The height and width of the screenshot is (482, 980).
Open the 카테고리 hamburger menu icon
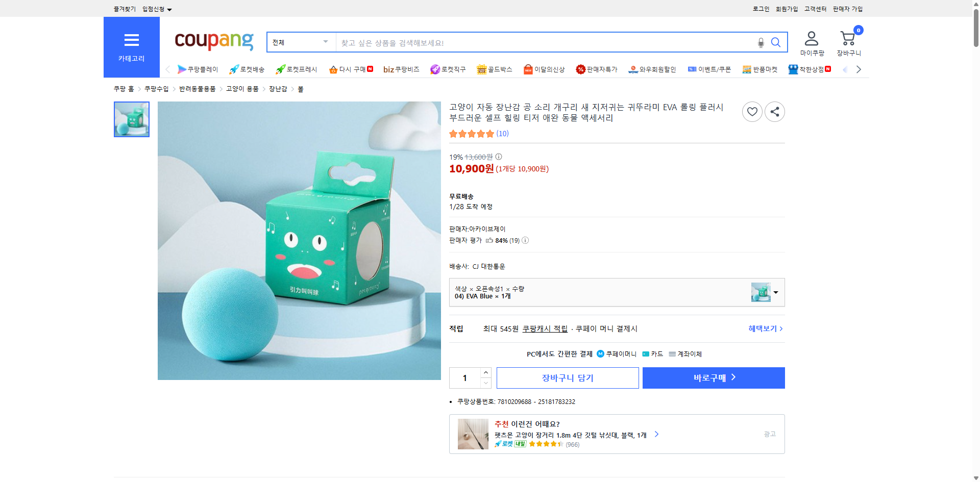[131, 40]
